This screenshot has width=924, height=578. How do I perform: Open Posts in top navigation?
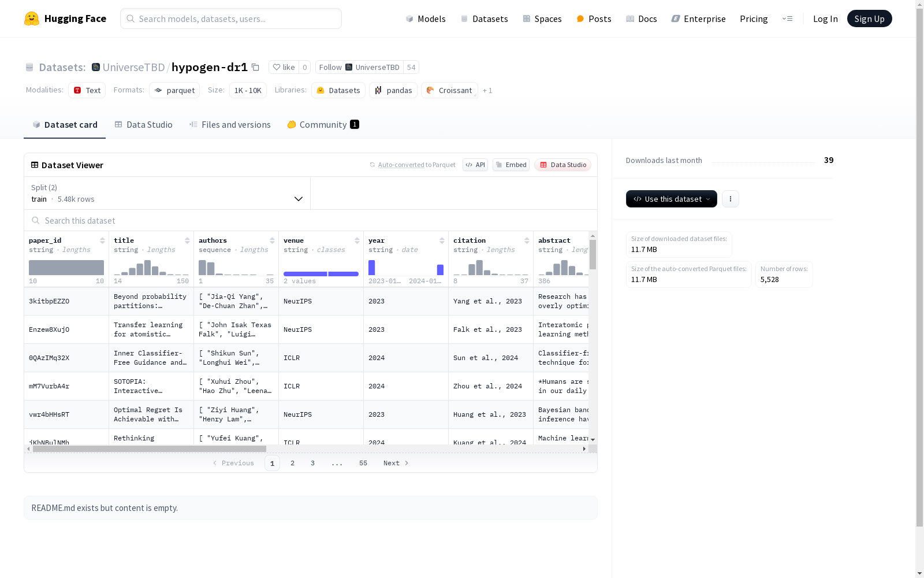pos(594,18)
